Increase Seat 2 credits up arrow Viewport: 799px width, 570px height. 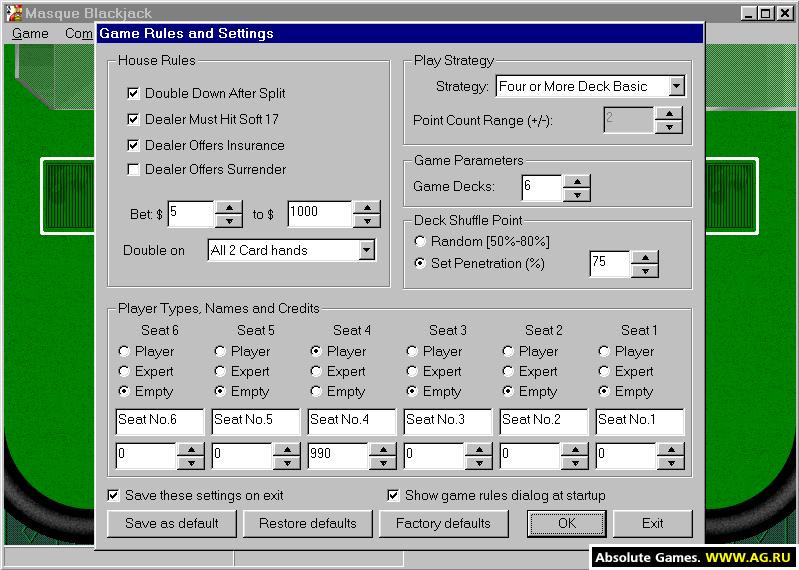575,450
